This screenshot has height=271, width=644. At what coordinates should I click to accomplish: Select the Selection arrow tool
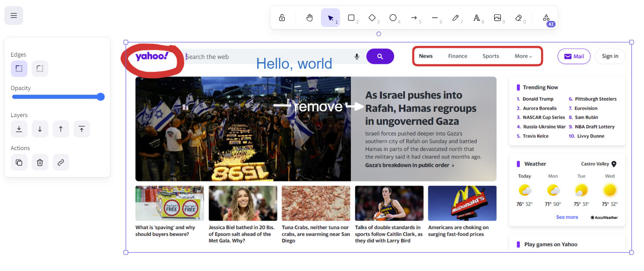(x=330, y=18)
